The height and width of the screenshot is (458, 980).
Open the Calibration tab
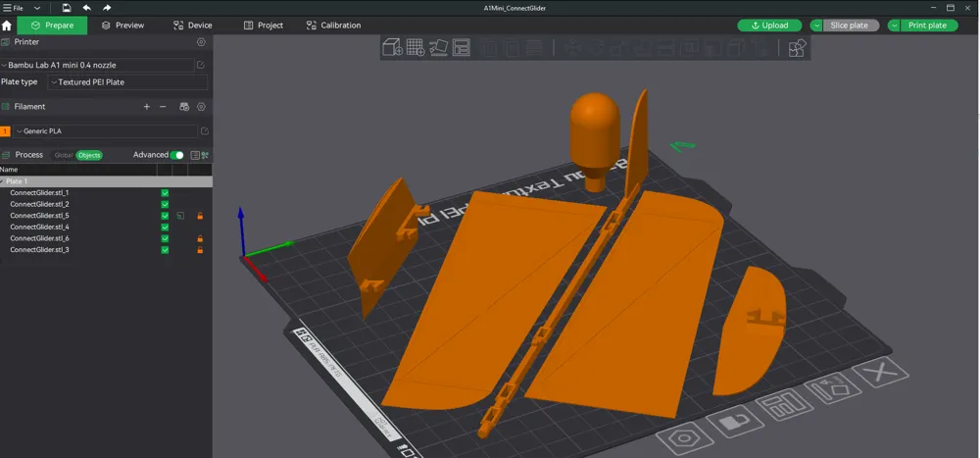click(x=333, y=25)
